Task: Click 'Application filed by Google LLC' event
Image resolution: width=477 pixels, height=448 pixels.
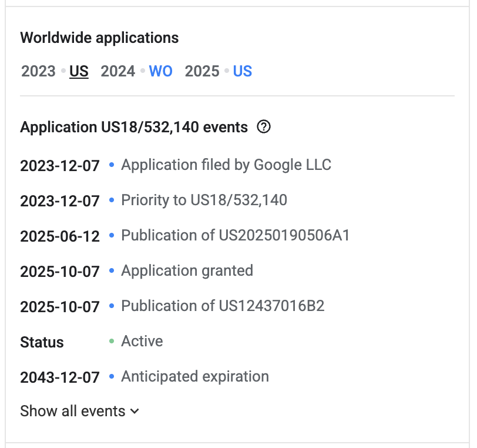Action: pos(226,165)
